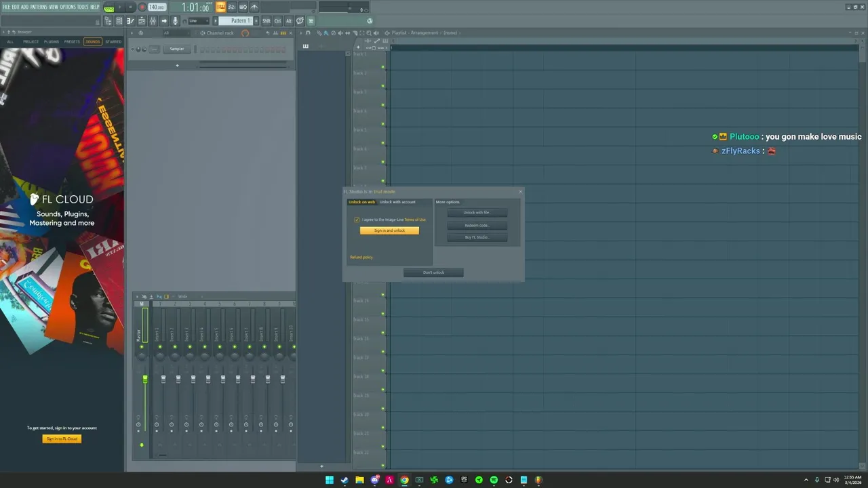Click Sign in to FL Cloud button
Viewport: 868px width, 488px height.
62,439
